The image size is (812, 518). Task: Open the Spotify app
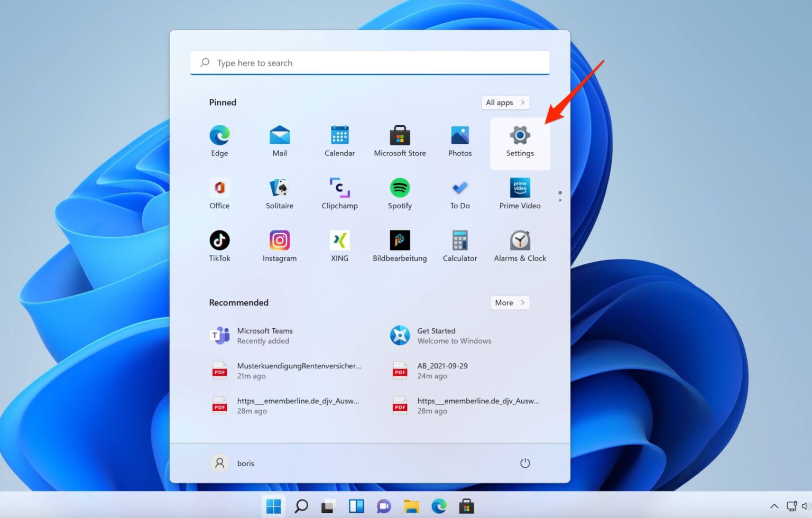coord(400,193)
